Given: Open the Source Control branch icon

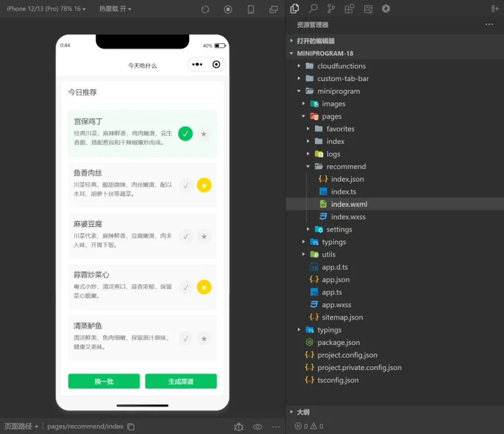Looking at the screenshot, I should pyautogui.click(x=331, y=9).
